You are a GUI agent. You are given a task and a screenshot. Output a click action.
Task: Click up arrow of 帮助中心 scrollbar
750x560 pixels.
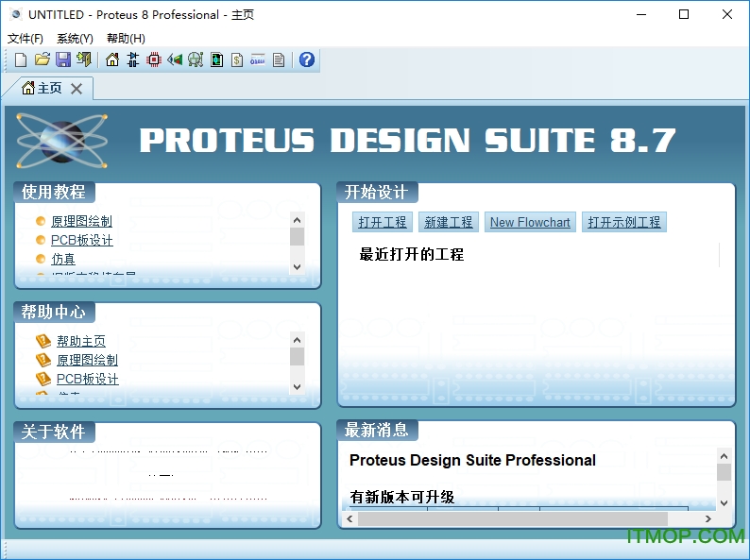[297, 340]
